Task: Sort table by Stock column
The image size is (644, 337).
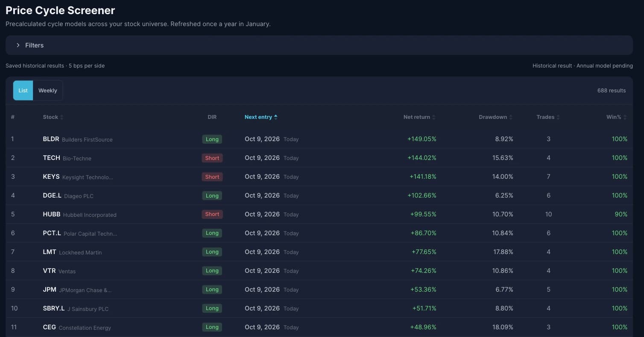Action: (x=53, y=117)
